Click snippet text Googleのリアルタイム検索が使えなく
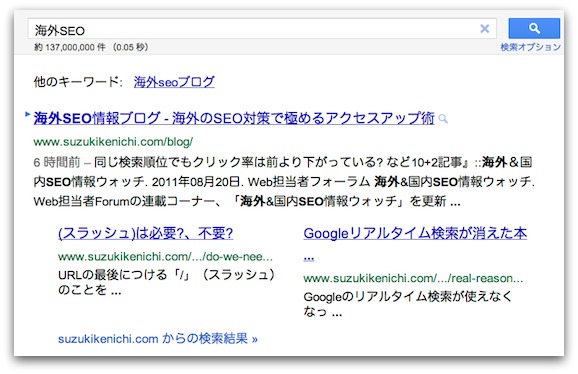The width and height of the screenshot is (578, 374). (x=408, y=304)
